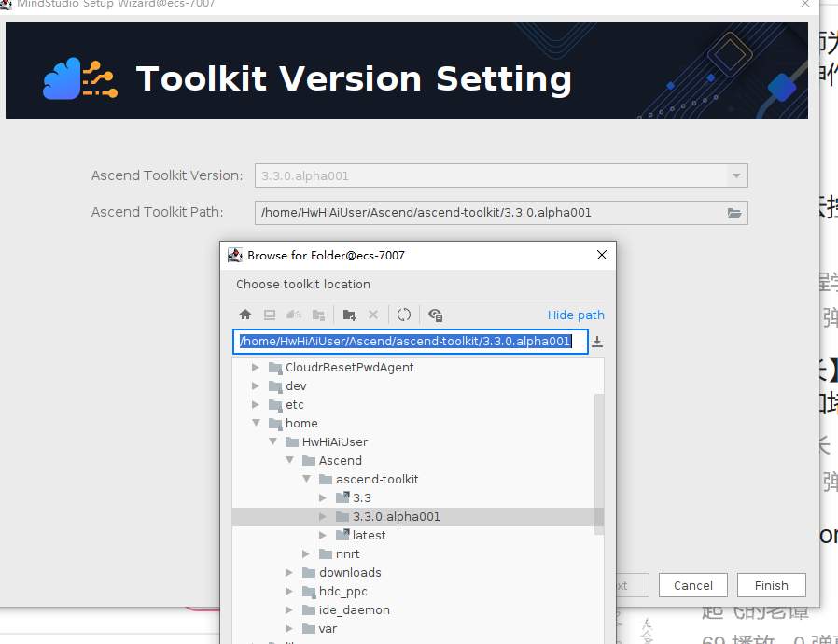The image size is (838, 644).
Task: Expand the nnrt folder arrow
Action: pyautogui.click(x=306, y=553)
